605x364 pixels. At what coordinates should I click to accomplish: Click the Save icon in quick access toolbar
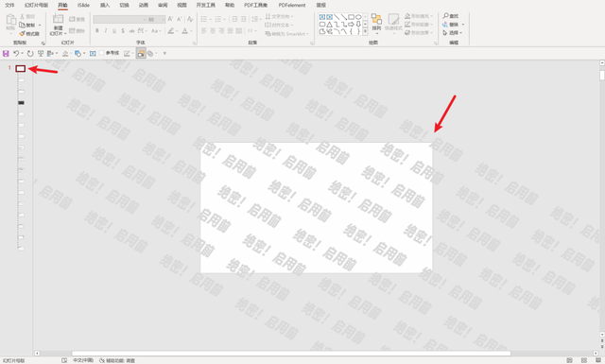6,54
